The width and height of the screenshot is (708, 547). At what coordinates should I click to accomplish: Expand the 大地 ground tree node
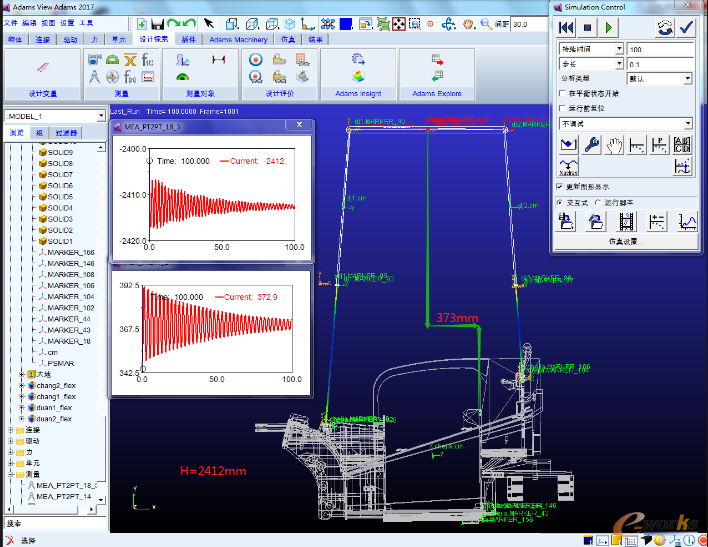click(x=22, y=374)
